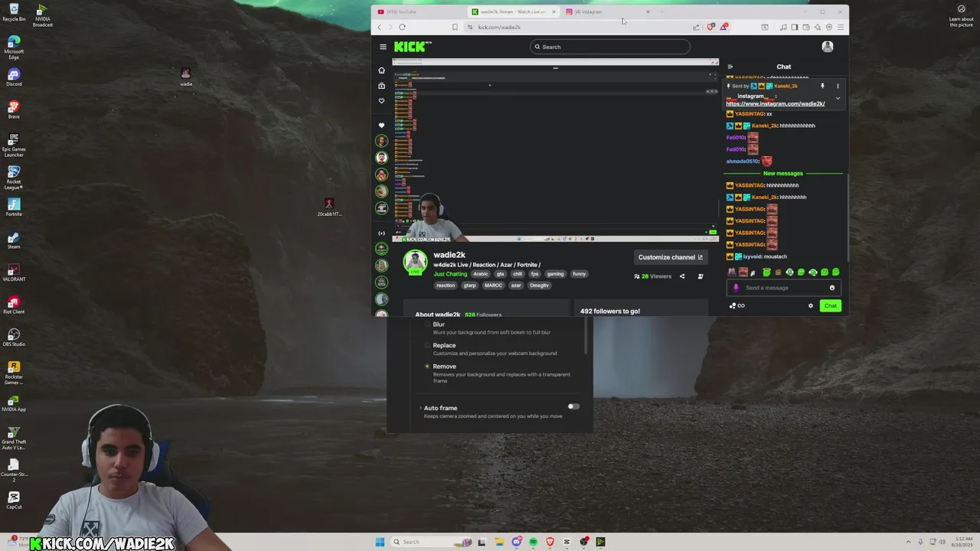Open Windows Start button
This screenshot has width=980, height=551.
tap(380, 542)
